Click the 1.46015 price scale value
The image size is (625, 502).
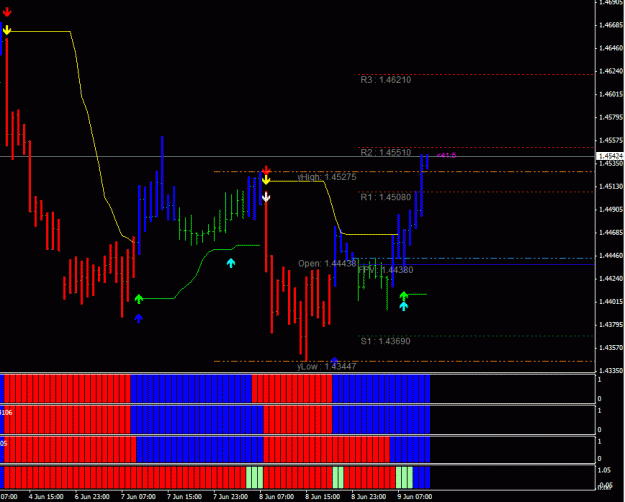611,94
